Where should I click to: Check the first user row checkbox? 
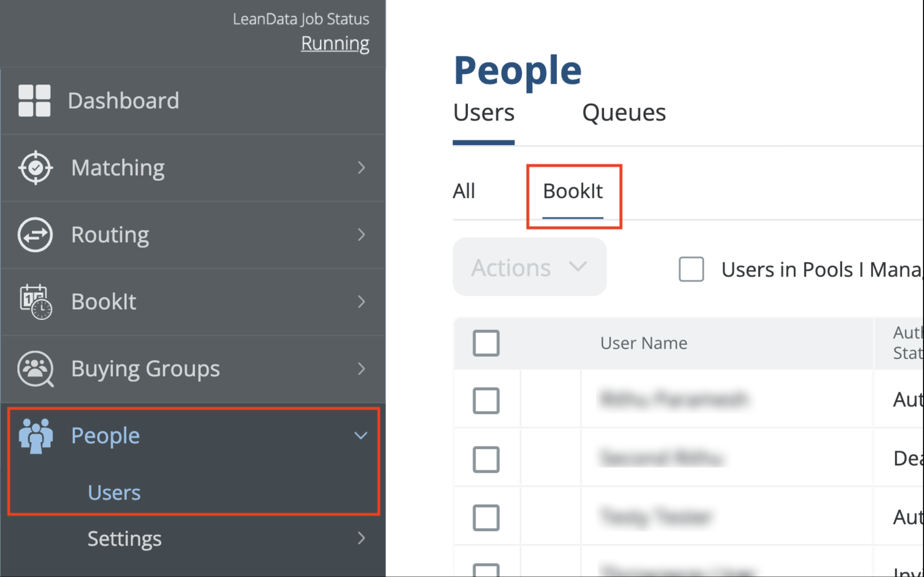pyautogui.click(x=486, y=401)
